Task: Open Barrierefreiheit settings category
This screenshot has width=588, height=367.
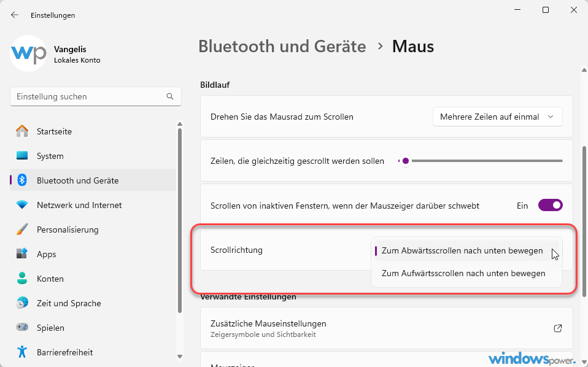Action: (93, 352)
